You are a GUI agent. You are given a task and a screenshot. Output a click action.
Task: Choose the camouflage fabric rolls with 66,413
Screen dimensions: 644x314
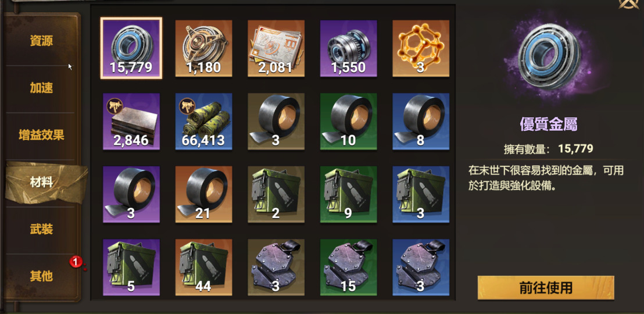click(x=203, y=122)
